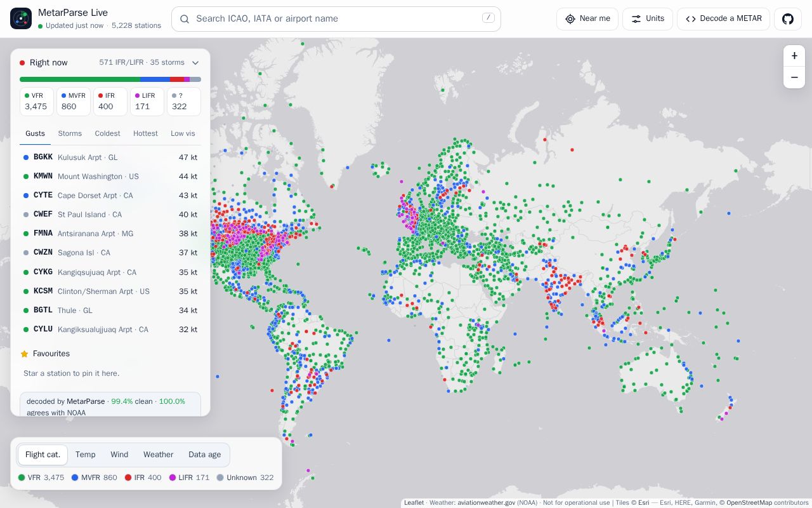Click MetarParse link in decoded-by note
The height and width of the screenshot is (508, 812).
[86, 401]
